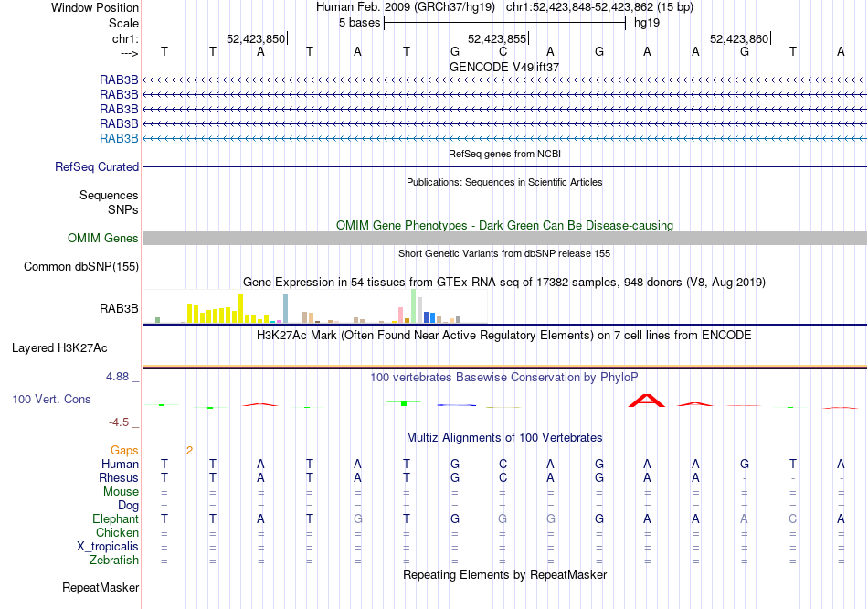Click the tallest yellow bar in GTEx chart
The height and width of the screenshot is (609, 868).
coord(241,309)
